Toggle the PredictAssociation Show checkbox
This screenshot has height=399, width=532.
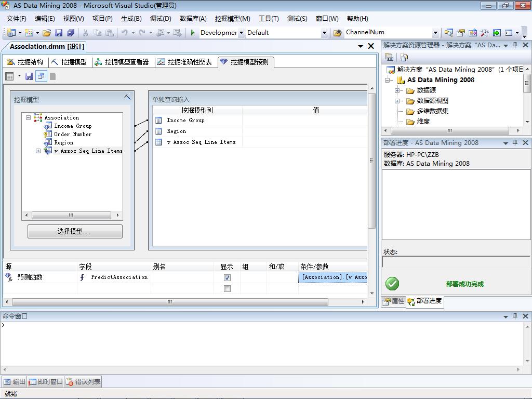(x=228, y=277)
